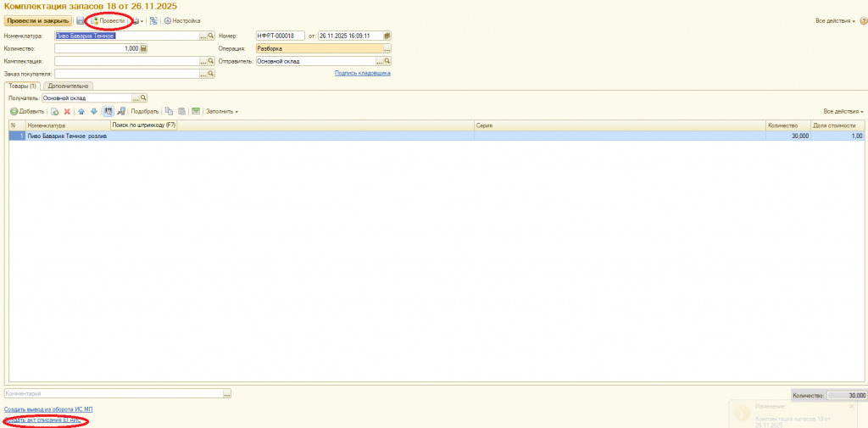Switch to the Дополнительно tab
This screenshot has height=428, width=868.
click(68, 86)
